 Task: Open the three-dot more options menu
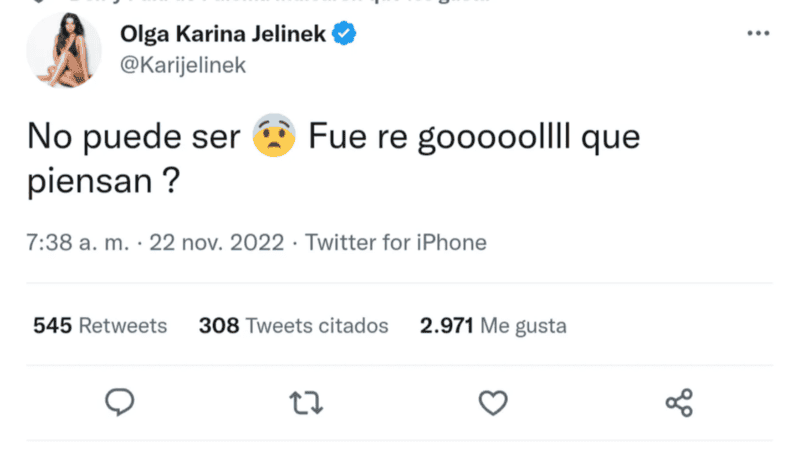(758, 34)
